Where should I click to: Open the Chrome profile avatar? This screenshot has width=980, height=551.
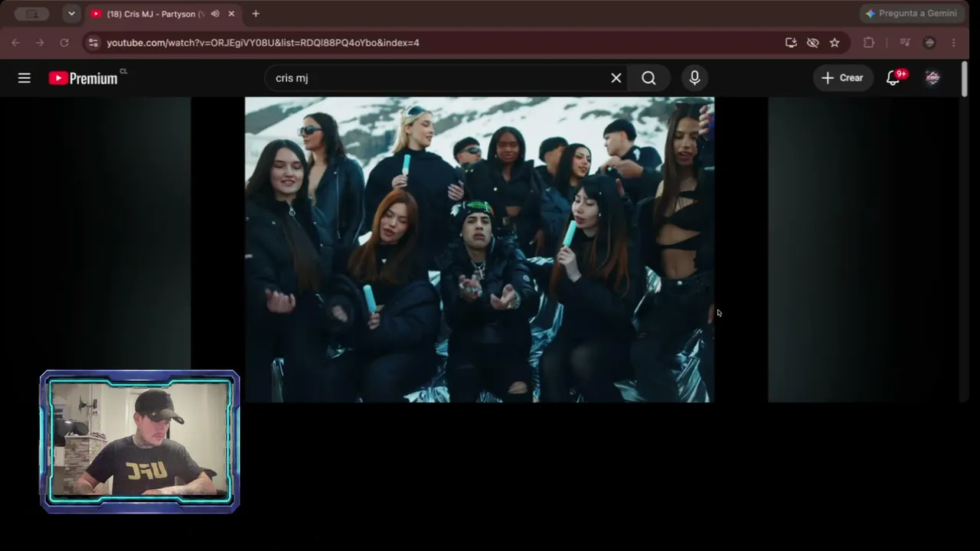[x=929, y=43]
